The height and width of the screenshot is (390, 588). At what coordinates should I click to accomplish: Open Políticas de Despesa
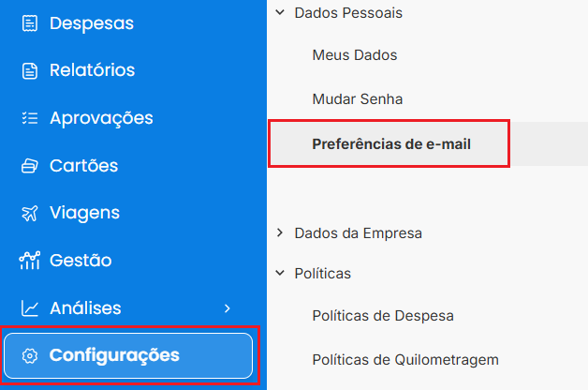[383, 316]
